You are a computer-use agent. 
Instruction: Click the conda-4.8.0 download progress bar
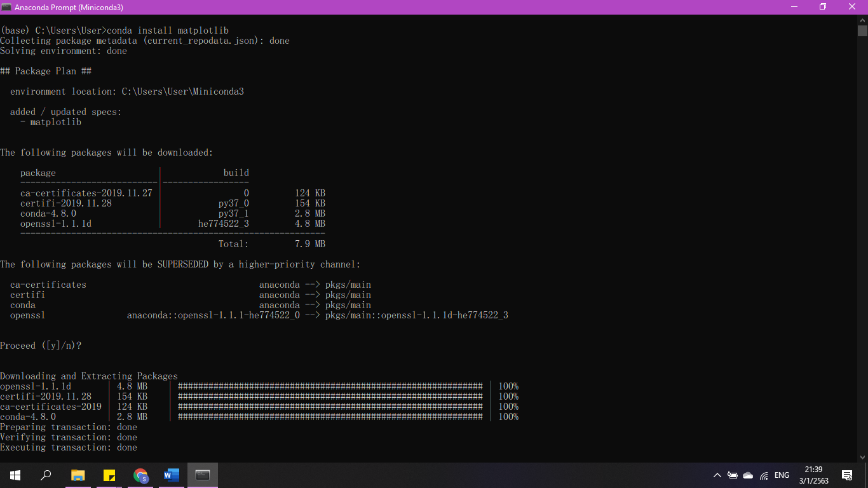click(x=330, y=417)
